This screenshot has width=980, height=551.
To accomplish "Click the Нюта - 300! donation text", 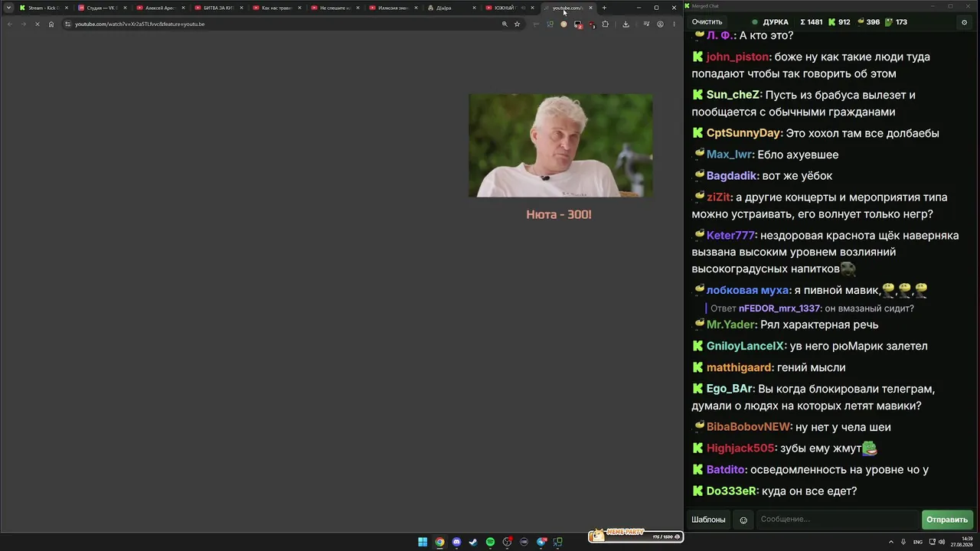I will 559,214.
